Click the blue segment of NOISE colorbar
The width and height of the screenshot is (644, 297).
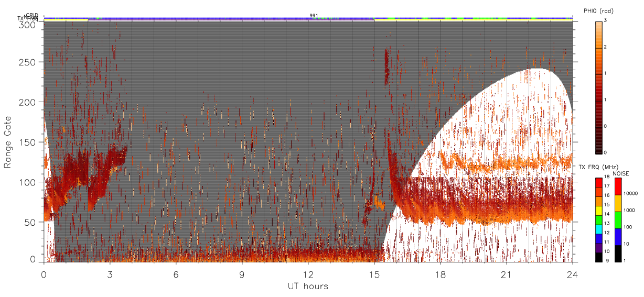coord(618,237)
